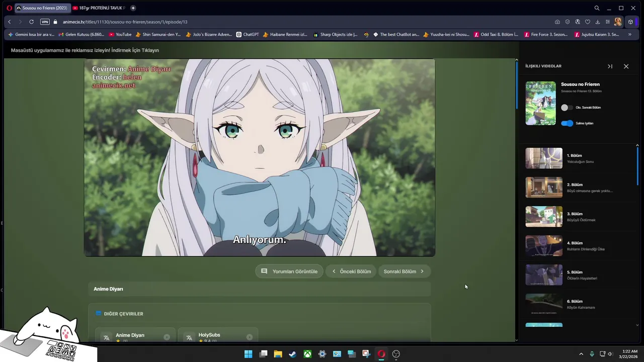
Task: Open the page translate globe icon
Action: [578, 22]
